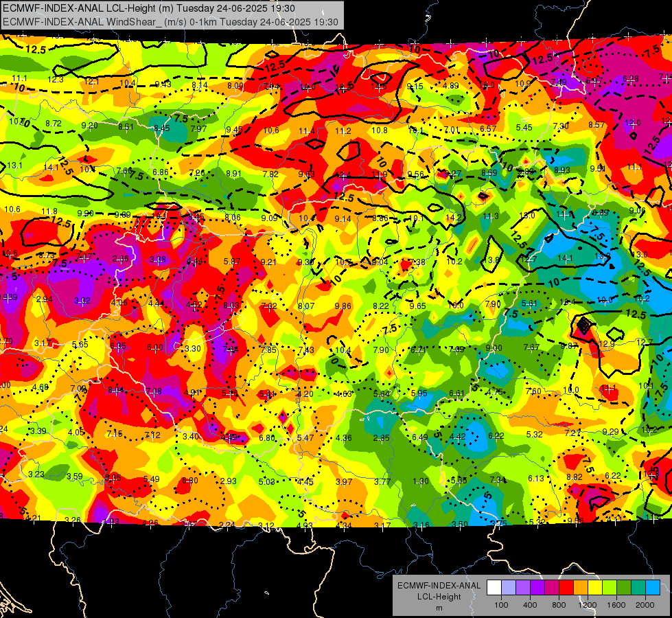Select the orange legend swatch

[581, 588]
